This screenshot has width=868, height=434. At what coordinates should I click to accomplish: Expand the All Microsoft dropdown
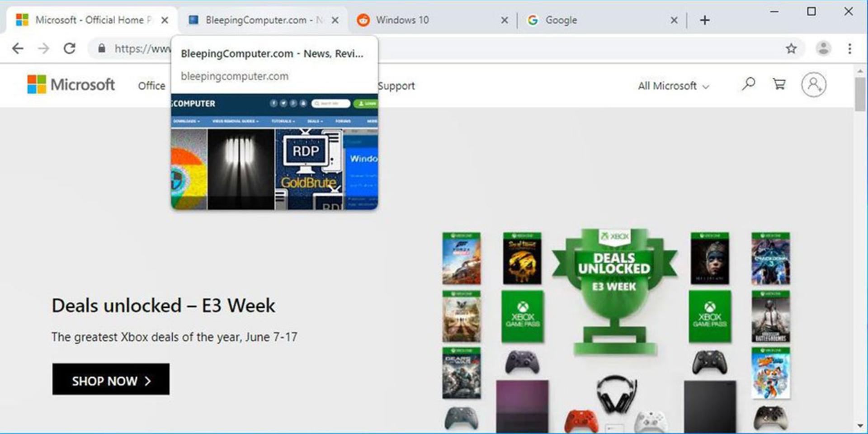point(673,86)
